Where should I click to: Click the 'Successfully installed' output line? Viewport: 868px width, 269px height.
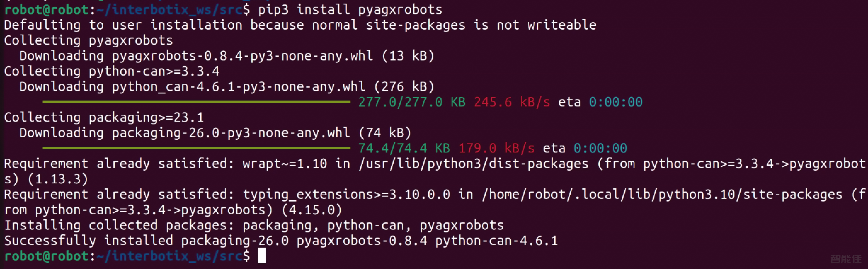point(281,241)
